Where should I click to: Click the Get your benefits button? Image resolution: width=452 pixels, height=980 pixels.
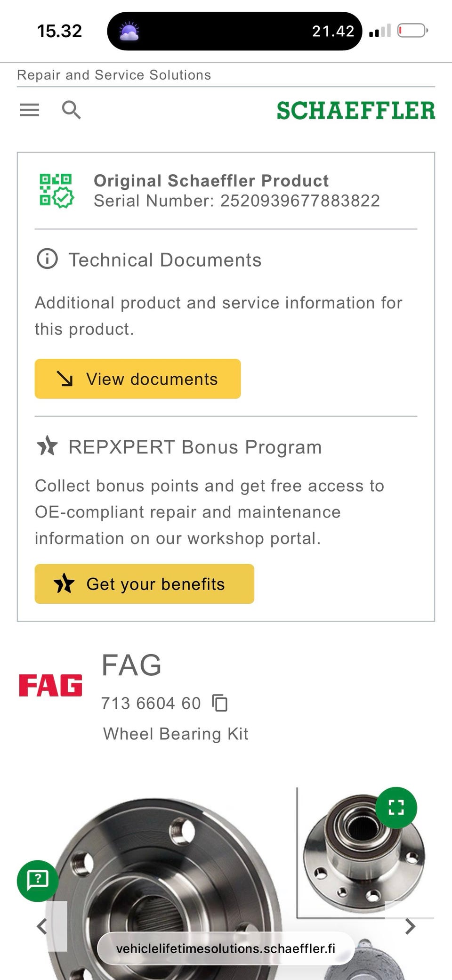145,584
